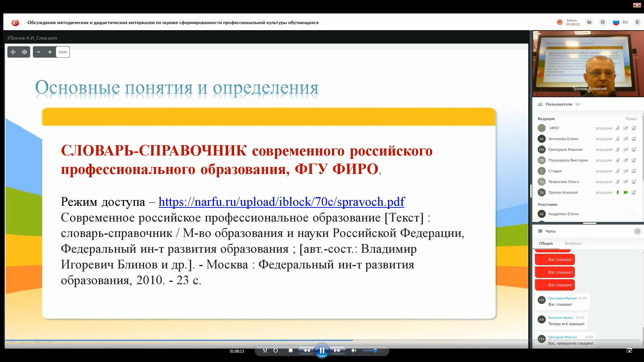Toggle microphone for `ИРО` presenter
644x362 pixels.
pos(618,128)
